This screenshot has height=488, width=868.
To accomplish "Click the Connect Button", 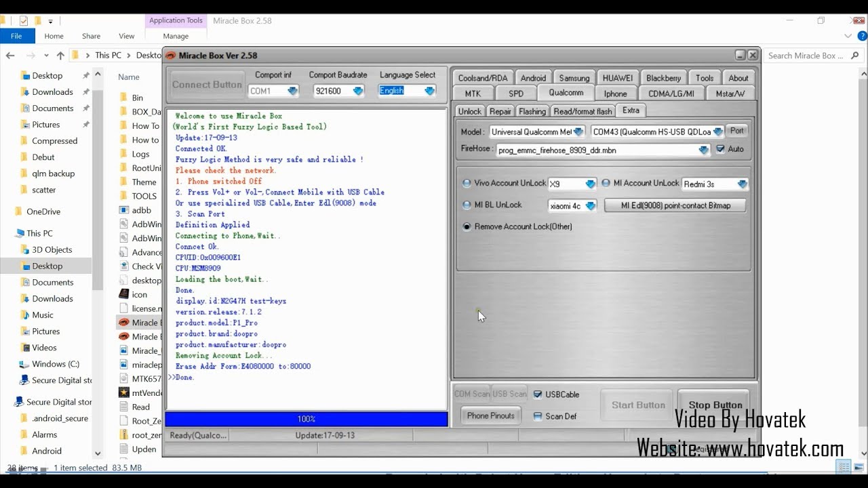I will click(x=207, y=85).
